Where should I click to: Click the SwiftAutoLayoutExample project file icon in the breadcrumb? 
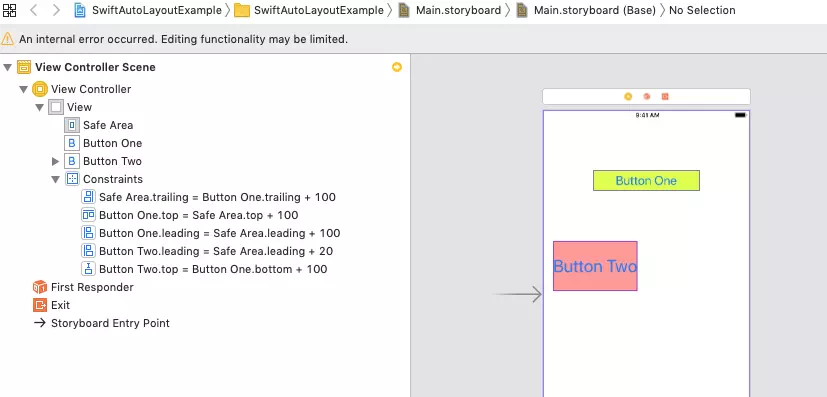click(x=80, y=10)
